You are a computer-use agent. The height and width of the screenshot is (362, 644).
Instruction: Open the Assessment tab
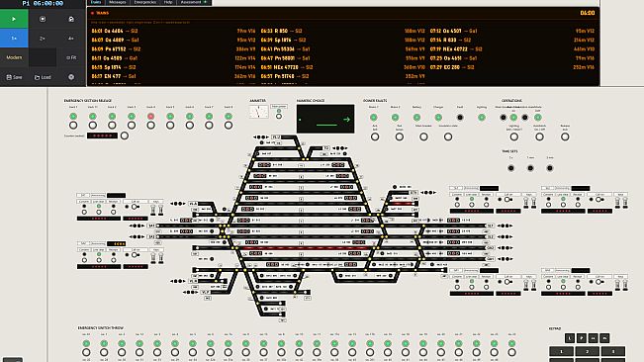[x=194, y=2]
